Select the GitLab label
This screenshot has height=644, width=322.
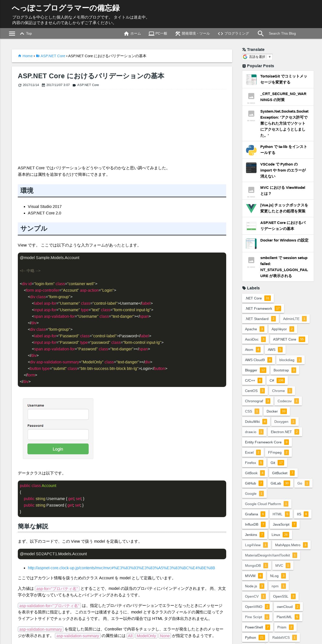280,483
